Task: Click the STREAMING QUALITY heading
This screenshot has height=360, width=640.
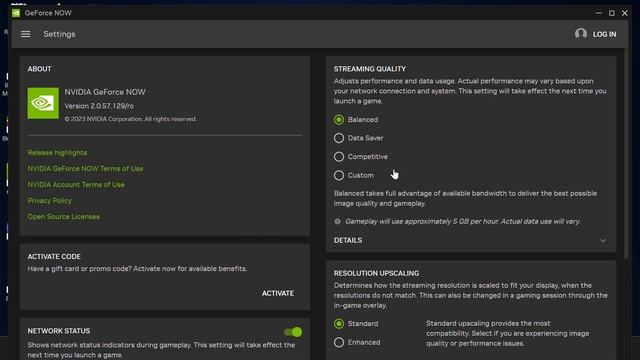Action: 370,69
